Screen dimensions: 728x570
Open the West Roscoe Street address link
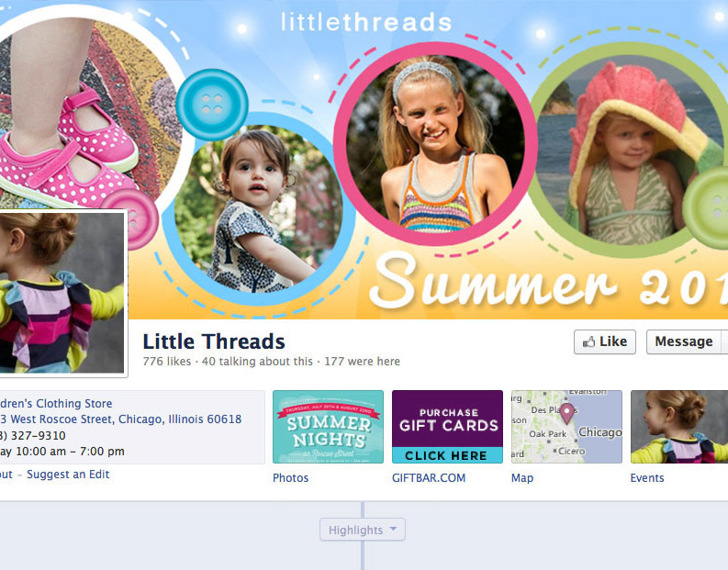tap(120, 419)
